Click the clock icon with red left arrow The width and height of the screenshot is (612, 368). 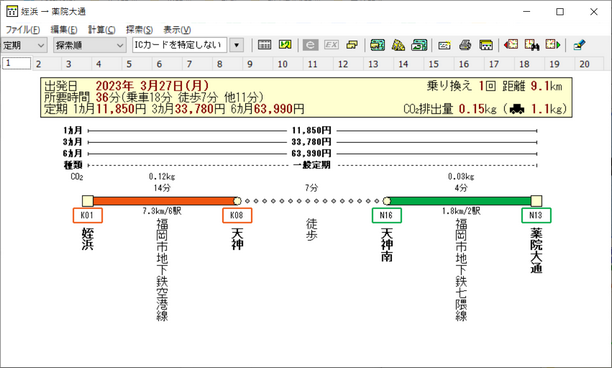(511, 45)
